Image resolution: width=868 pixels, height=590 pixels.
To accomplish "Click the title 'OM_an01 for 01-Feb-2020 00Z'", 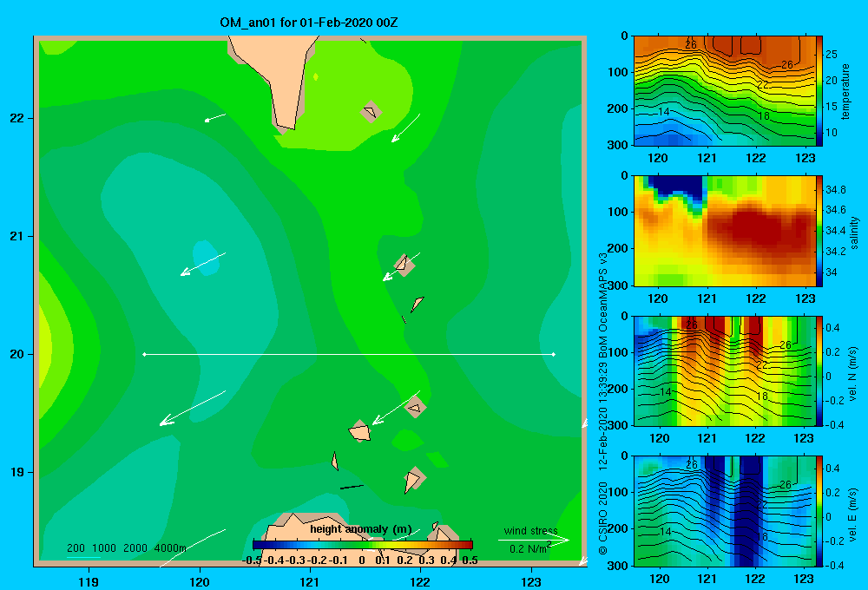I will [308, 23].
